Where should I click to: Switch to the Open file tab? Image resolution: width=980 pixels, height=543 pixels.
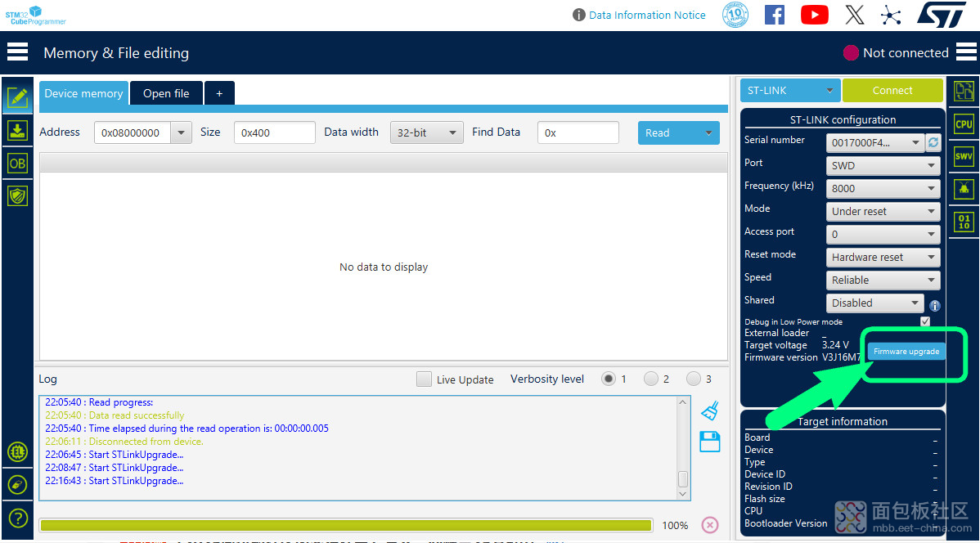[x=166, y=93]
